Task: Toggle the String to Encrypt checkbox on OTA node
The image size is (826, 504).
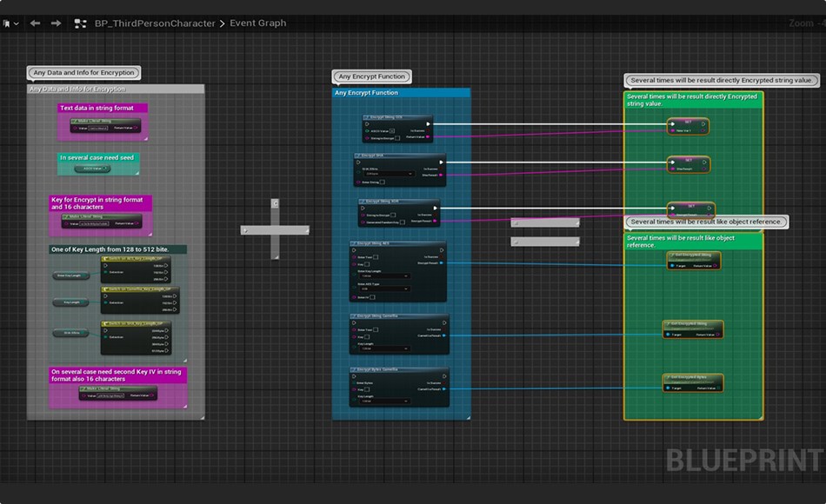Action: 397,137
